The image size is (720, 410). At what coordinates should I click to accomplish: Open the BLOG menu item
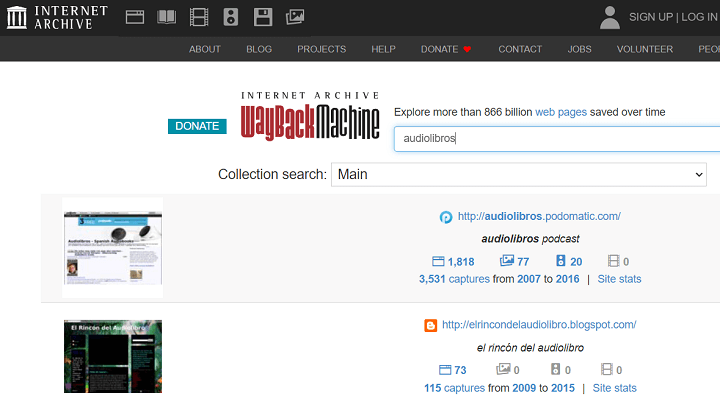(x=259, y=49)
